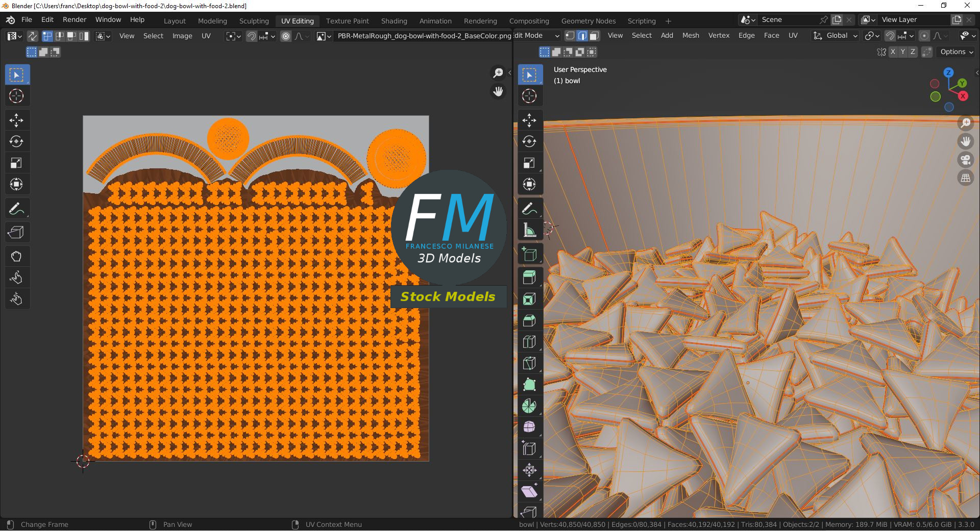Click the UV editor pan hand icon
The height and width of the screenshot is (531, 980).
[498, 91]
